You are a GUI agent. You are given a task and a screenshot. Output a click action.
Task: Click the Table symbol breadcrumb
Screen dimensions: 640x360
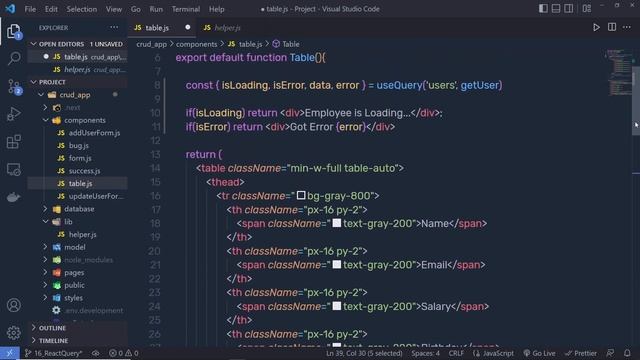click(x=286, y=44)
